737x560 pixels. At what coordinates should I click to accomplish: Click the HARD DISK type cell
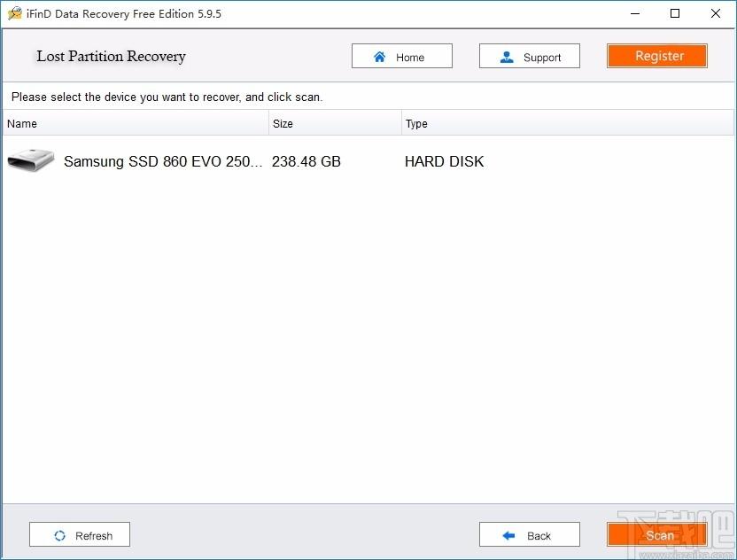click(x=444, y=161)
